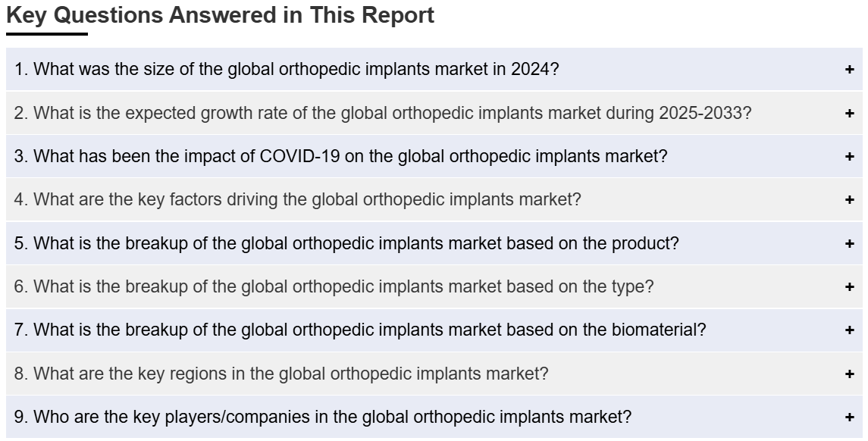
Task: Click plus icon on breakup by product row
Action: point(849,244)
